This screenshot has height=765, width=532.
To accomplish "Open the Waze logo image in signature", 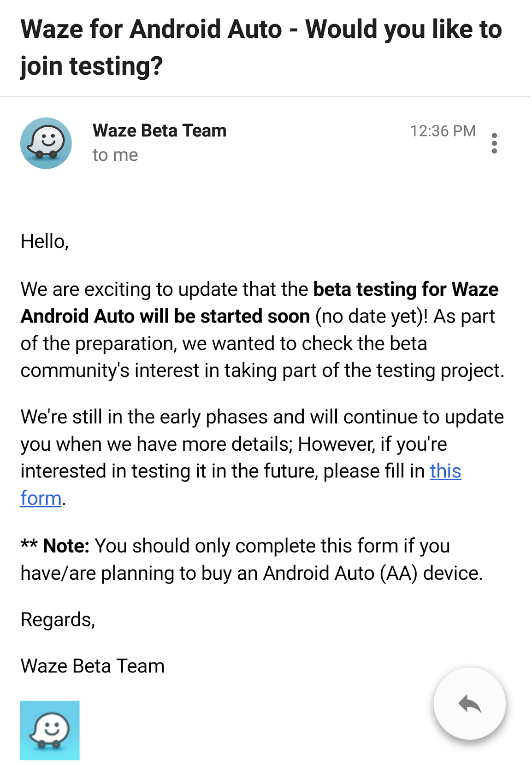I will pos(50,730).
